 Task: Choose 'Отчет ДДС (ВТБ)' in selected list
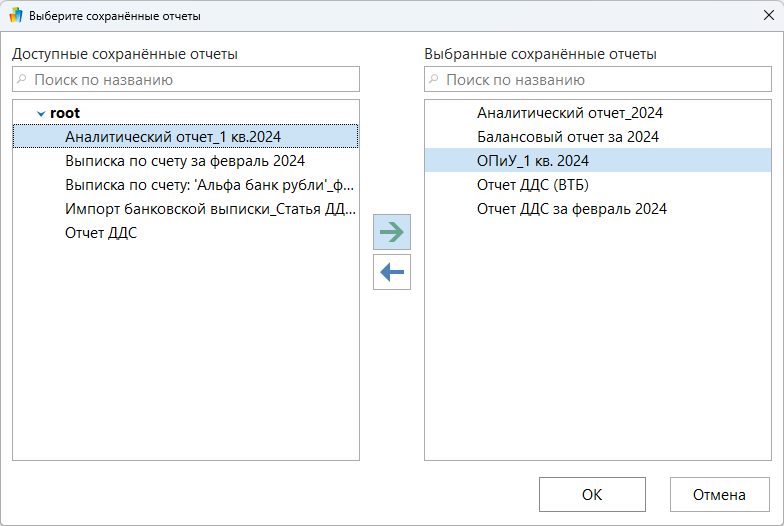click(x=540, y=185)
